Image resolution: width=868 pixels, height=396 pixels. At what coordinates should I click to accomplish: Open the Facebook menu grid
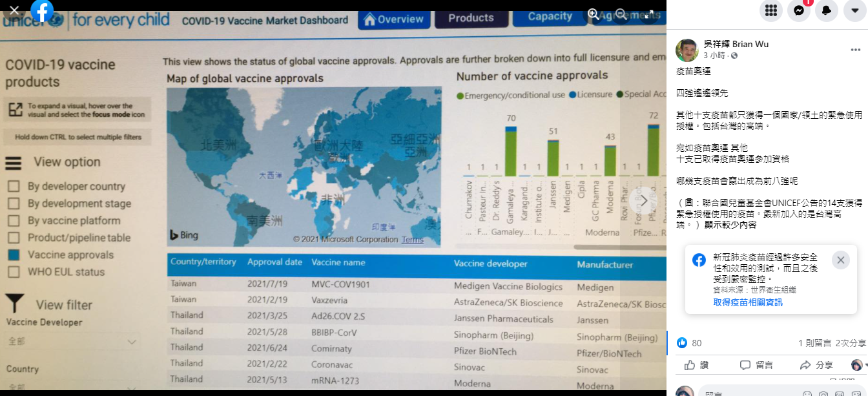(x=770, y=11)
